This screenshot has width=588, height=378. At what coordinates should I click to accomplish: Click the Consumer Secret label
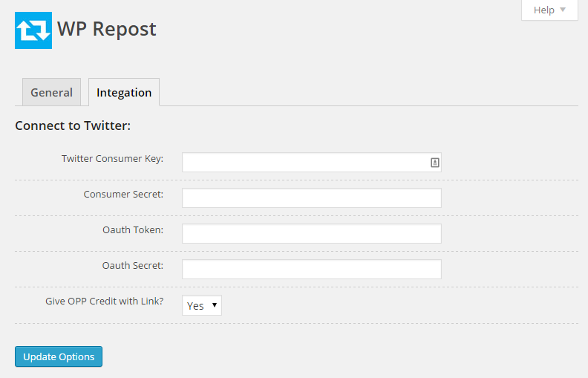tap(123, 195)
